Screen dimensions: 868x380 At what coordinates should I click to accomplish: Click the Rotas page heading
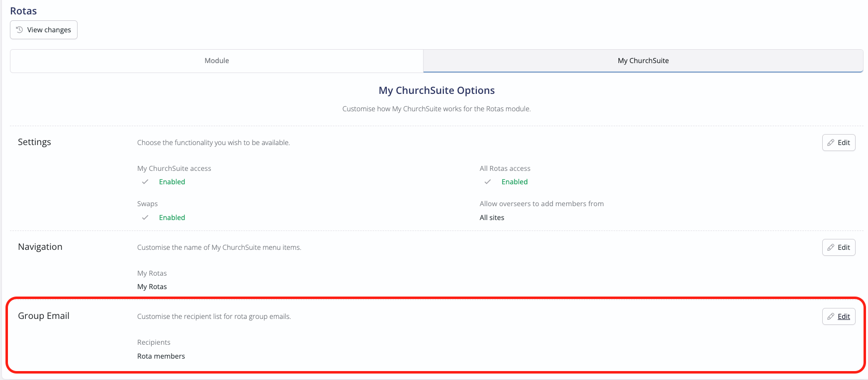point(23,11)
